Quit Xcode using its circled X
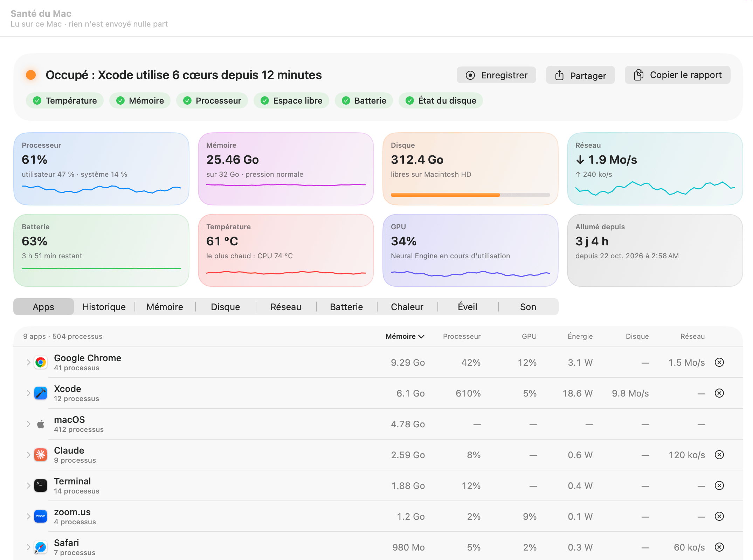 719,393
